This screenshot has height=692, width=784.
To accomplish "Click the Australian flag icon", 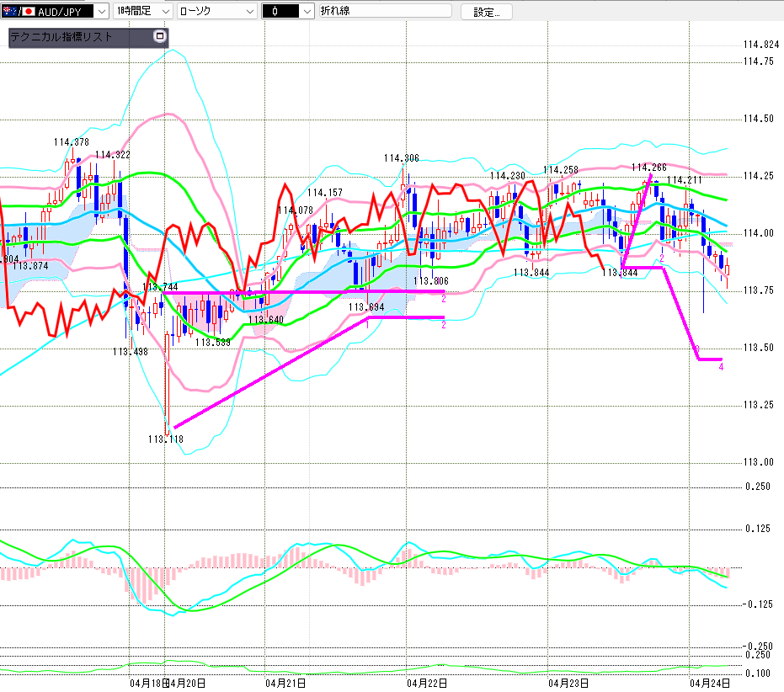I will [10, 11].
